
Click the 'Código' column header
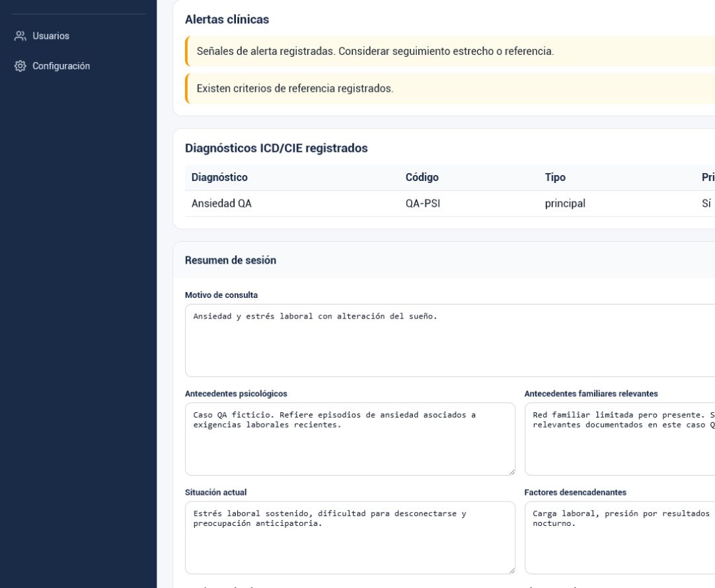tap(422, 177)
